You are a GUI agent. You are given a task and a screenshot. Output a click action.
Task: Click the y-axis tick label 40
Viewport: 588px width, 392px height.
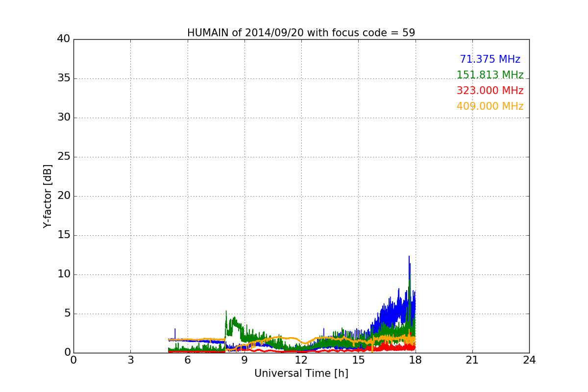tap(64, 39)
